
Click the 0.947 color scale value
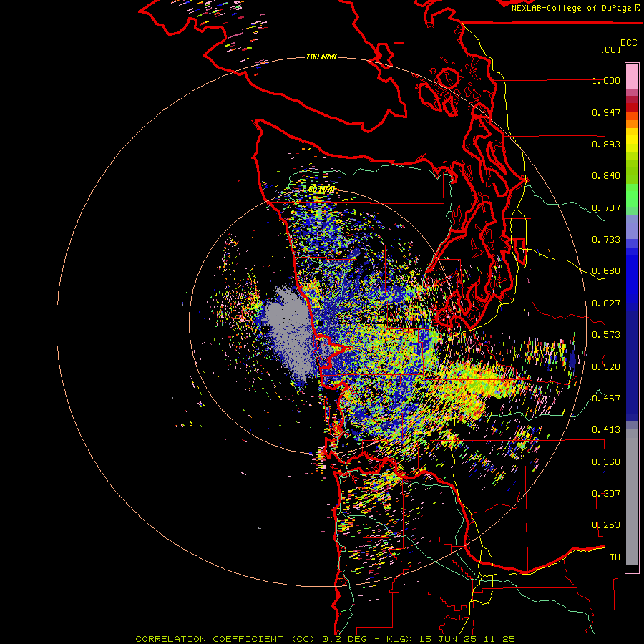(x=606, y=112)
